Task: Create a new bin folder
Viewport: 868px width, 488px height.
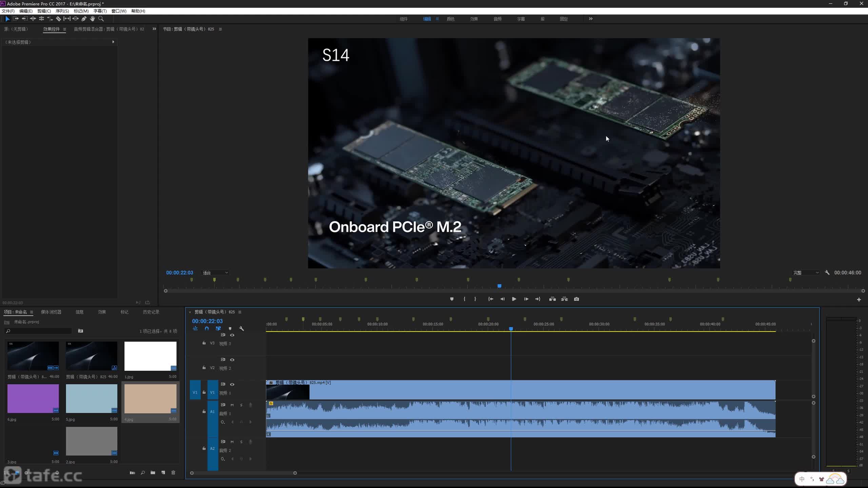Action: [x=153, y=472]
